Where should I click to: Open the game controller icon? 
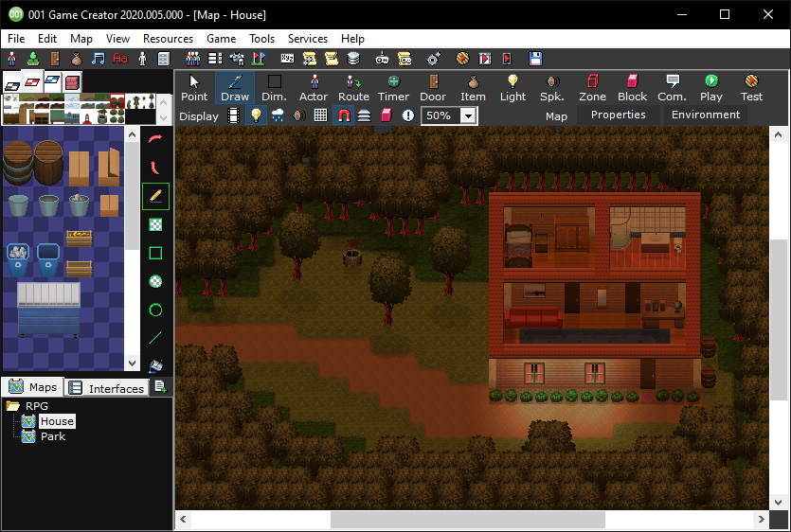[x=382, y=59]
